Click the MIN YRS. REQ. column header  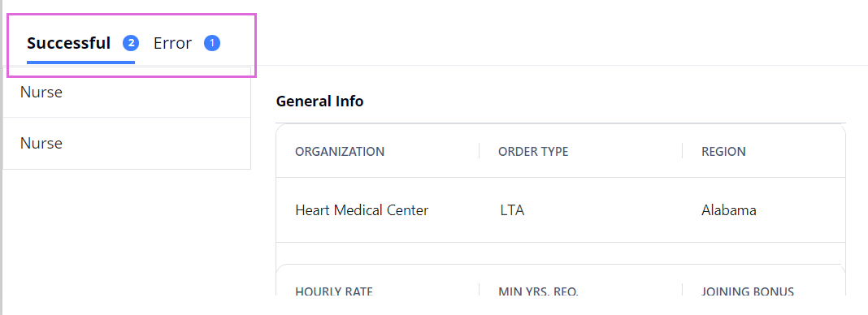point(538,291)
